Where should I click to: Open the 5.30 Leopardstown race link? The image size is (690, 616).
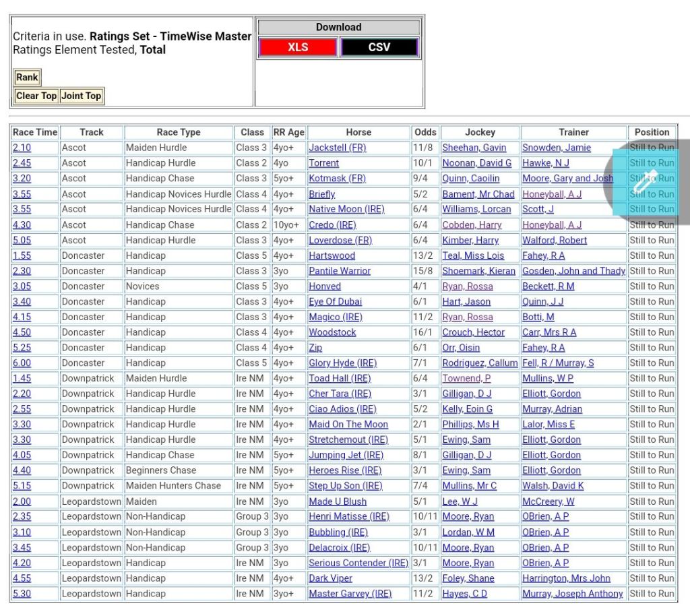coord(22,594)
